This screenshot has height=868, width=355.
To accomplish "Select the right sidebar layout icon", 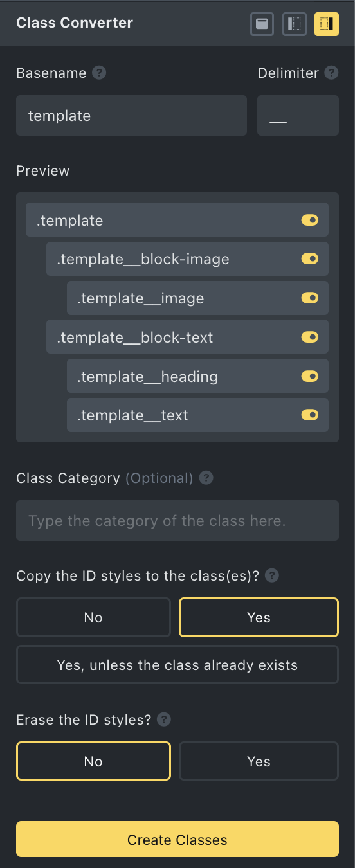I will pyautogui.click(x=327, y=24).
